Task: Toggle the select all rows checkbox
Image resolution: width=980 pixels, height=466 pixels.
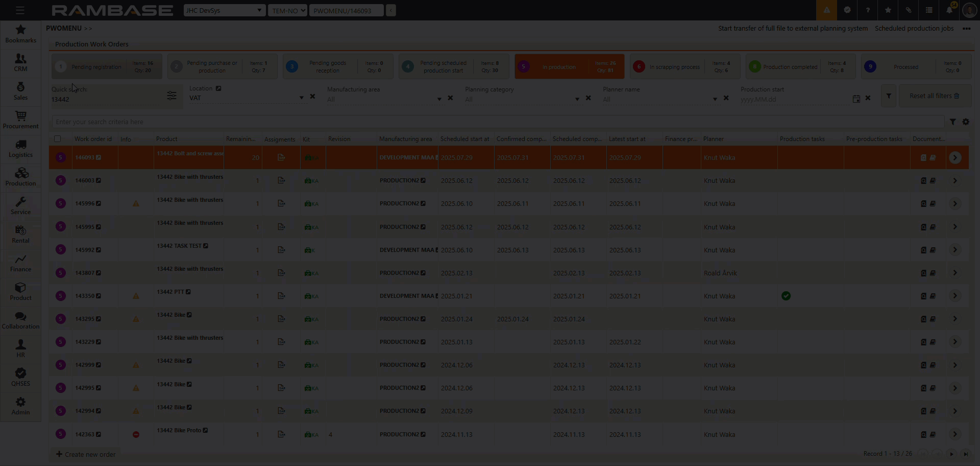Action: (58, 139)
